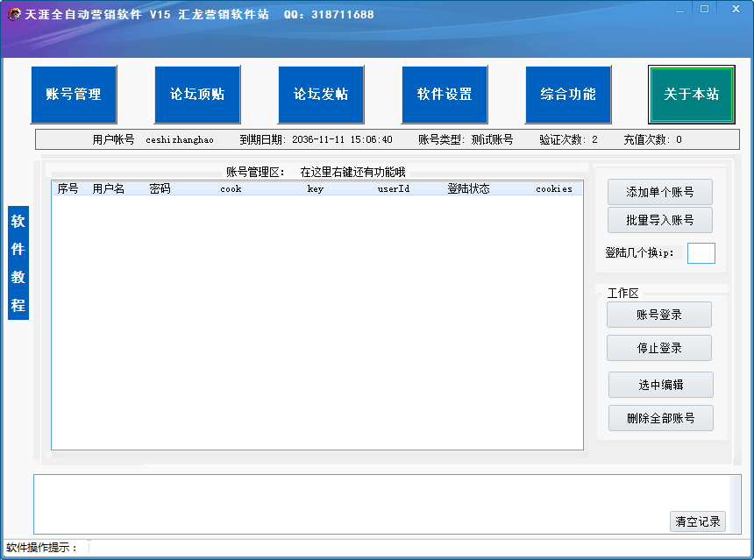Go to 软件设置 settings tab
The height and width of the screenshot is (560, 754).
click(x=445, y=95)
